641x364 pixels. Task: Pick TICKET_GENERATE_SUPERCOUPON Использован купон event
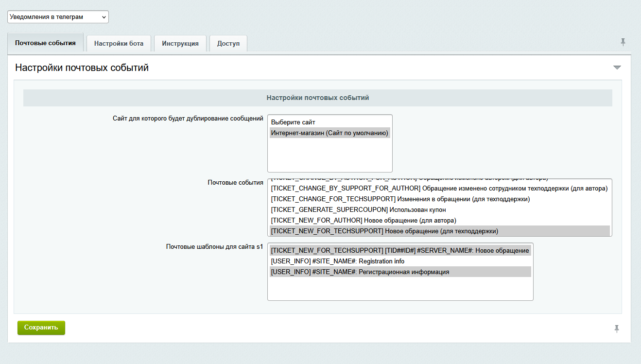tap(358, 209)
